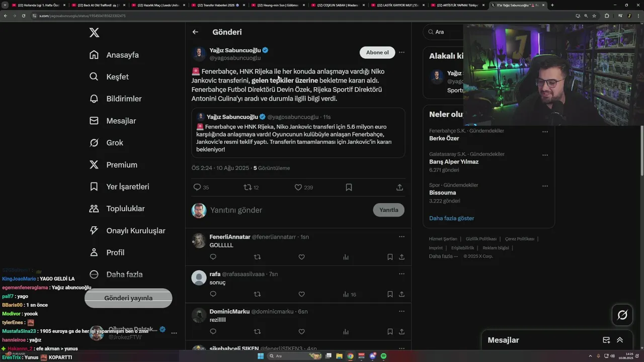This screenshot has height=362, width=644.
Task: Select Premium in the sidebar
Action: [113, 164]
